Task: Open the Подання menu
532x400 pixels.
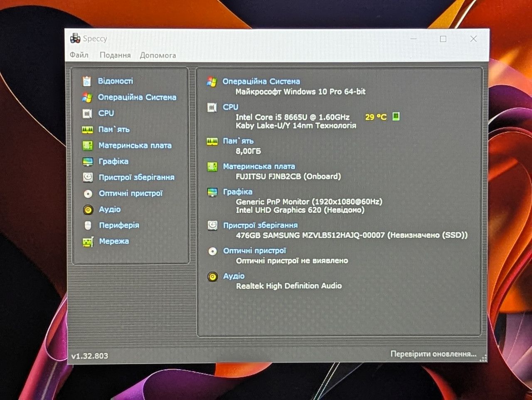Action: coord(115,55)
